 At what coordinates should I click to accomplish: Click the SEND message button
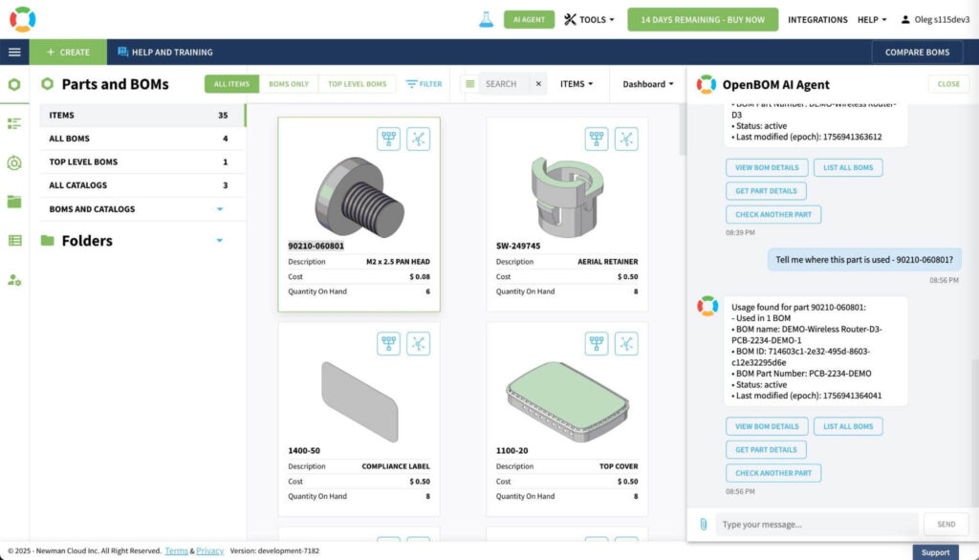[946, 525]
